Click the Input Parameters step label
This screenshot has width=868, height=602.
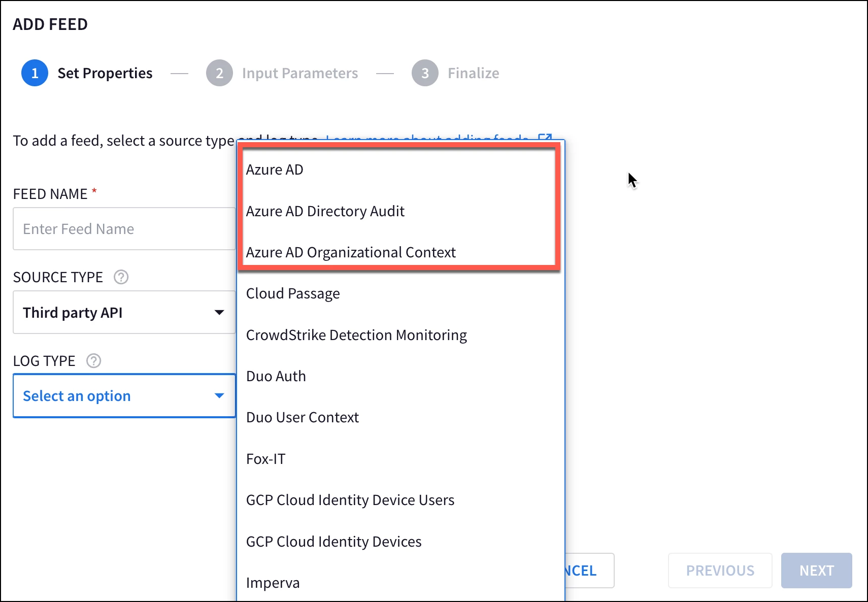(x=300, y=73)
